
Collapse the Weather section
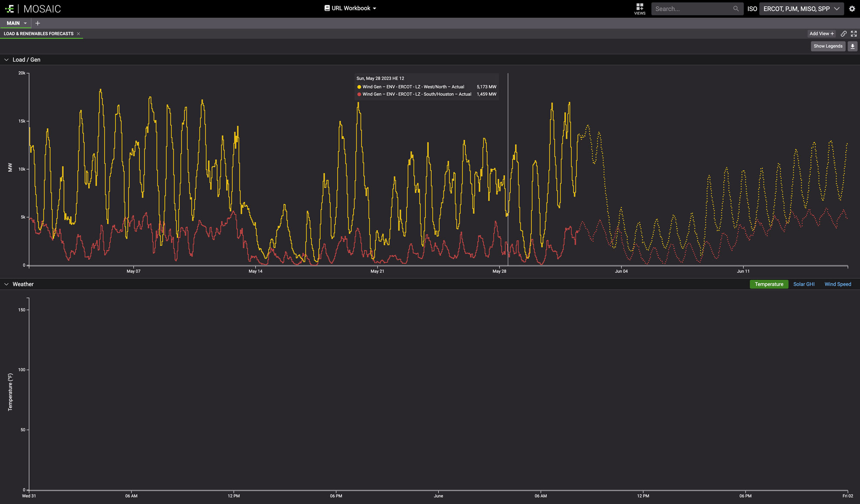(x=6, y=284)
